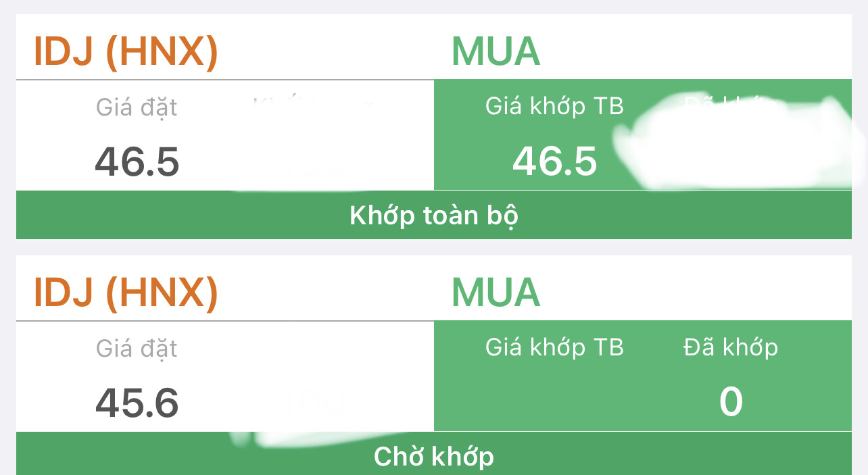
Task: Click the fully visible "Đã khớp" label
Action: coord(730,347)
